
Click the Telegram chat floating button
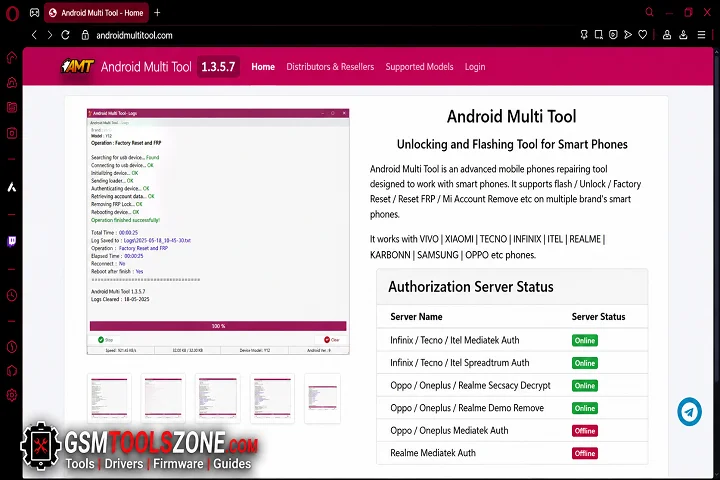click(689, 412)
